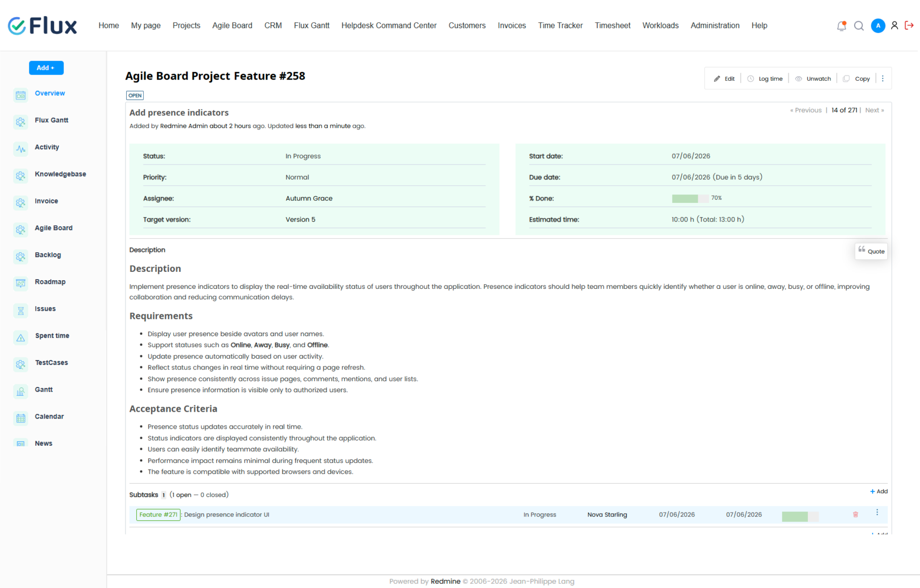
Task: Open less than a minute timestamp link
Action: [323, 126]
